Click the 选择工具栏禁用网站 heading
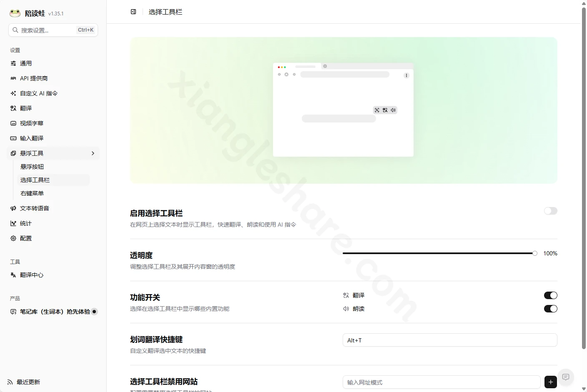This screenshot has height=392, width=587. 164,382
